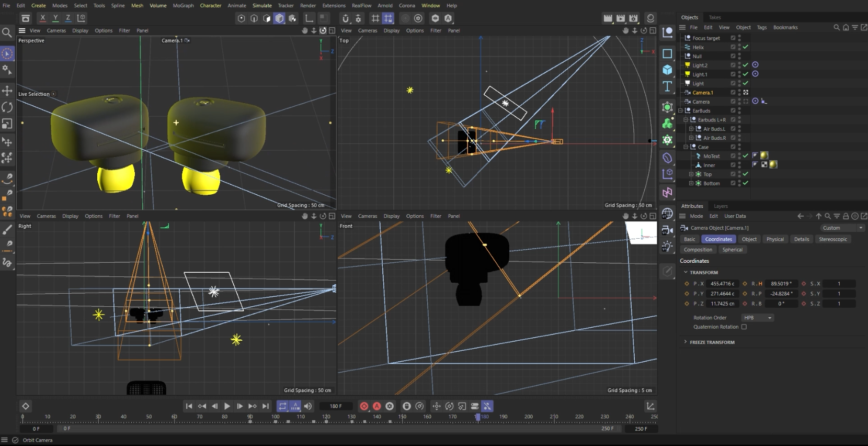Open the MoGraph menu
The height and width of the screenshot is (446, 868).
point(183,6)
